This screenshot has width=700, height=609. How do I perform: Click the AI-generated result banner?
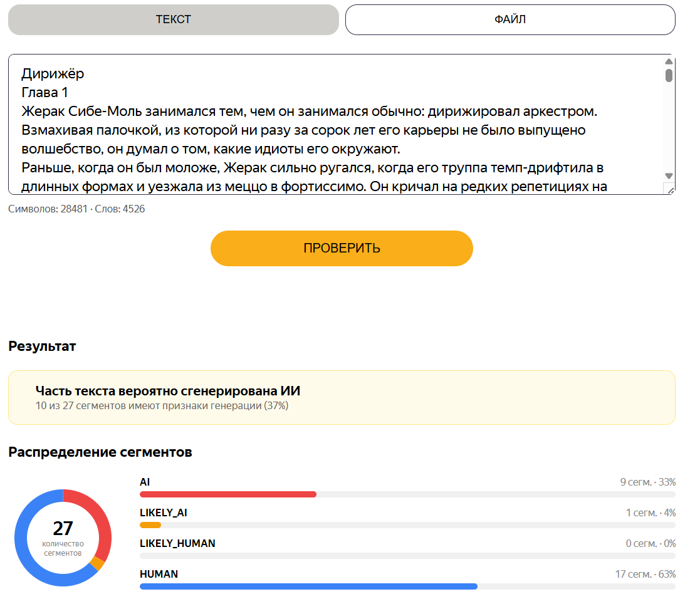[342, 397]
